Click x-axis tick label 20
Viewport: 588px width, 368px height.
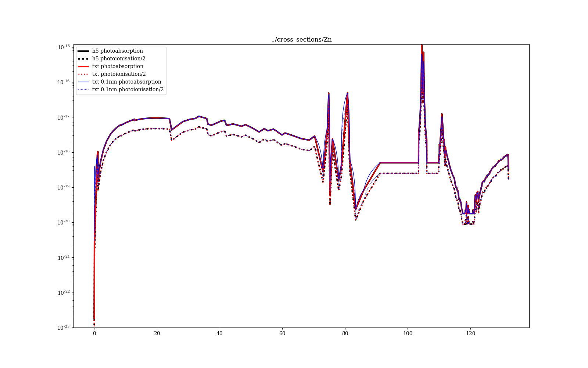[x=157, y=333]
